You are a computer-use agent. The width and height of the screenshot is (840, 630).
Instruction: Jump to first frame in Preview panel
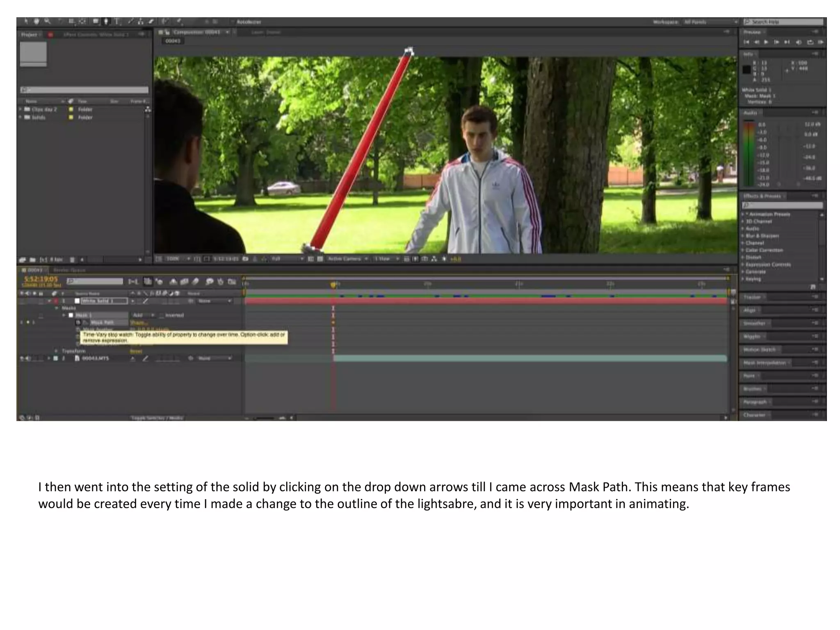(x=746, y=42)
